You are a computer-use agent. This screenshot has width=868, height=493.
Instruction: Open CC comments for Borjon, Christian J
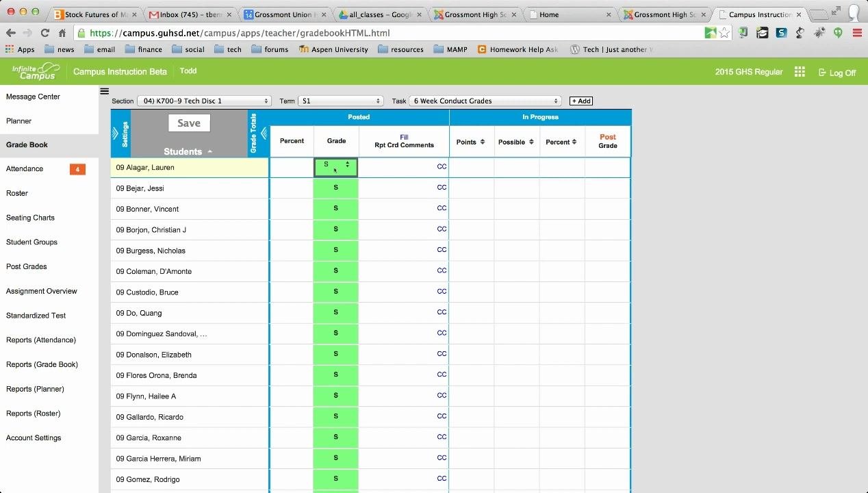pyautogui.click(x=442, y=229)
